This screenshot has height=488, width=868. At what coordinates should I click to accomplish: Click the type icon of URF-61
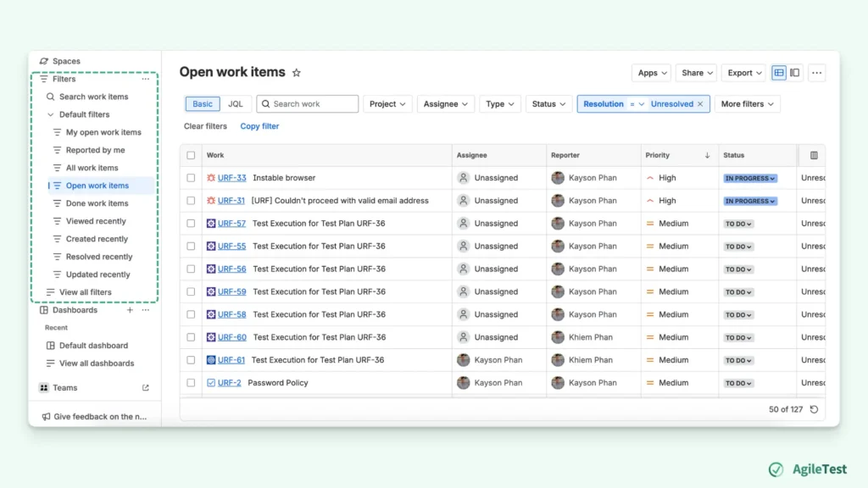click(x=211, y=360)
